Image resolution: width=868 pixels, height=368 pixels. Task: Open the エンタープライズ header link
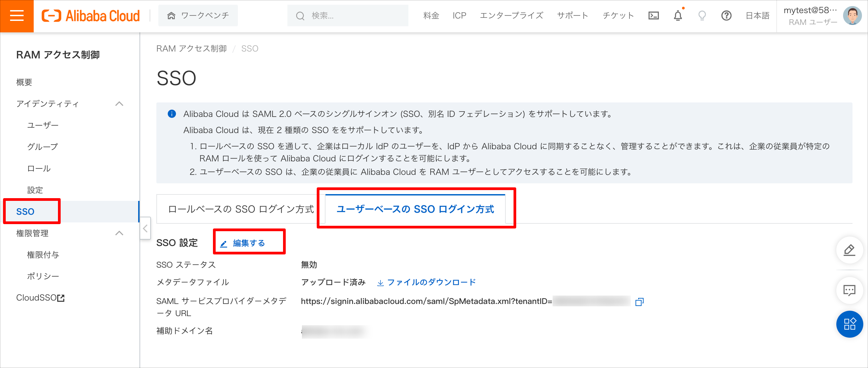point(511,16)
